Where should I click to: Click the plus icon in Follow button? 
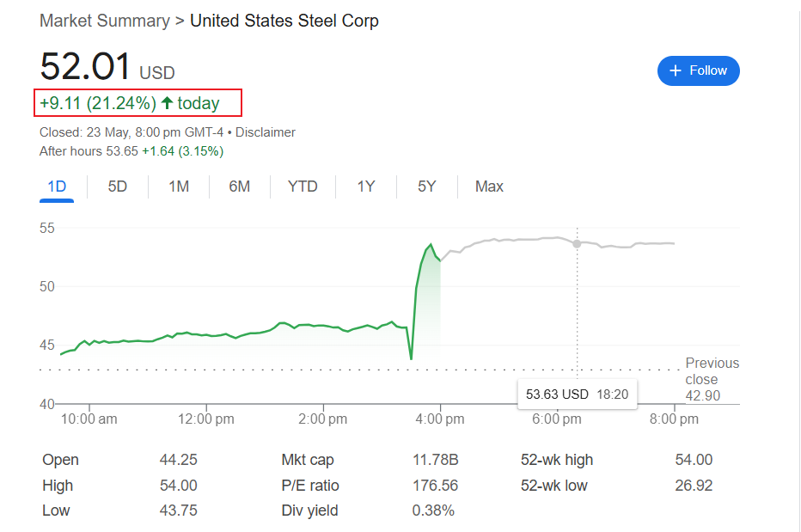coord(676,70)
